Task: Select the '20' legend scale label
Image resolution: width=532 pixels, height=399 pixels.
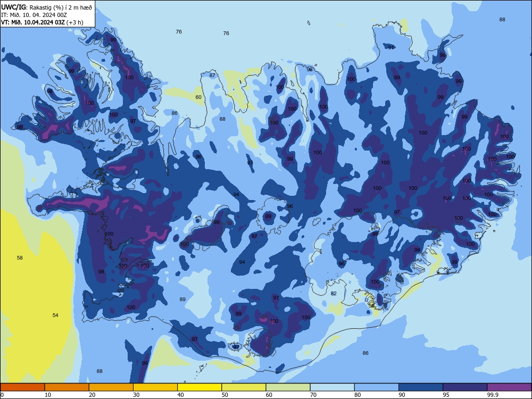Action: 92,395
